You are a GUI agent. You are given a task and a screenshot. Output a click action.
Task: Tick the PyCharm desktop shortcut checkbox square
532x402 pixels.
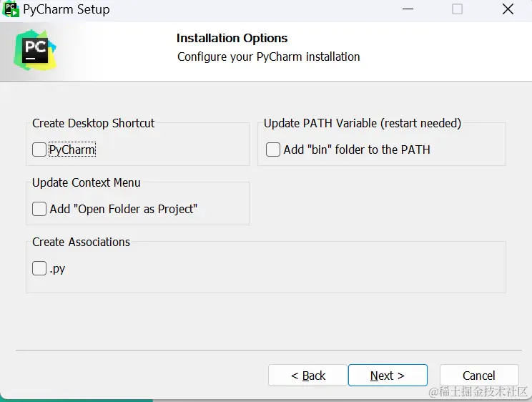click(39, 149)
